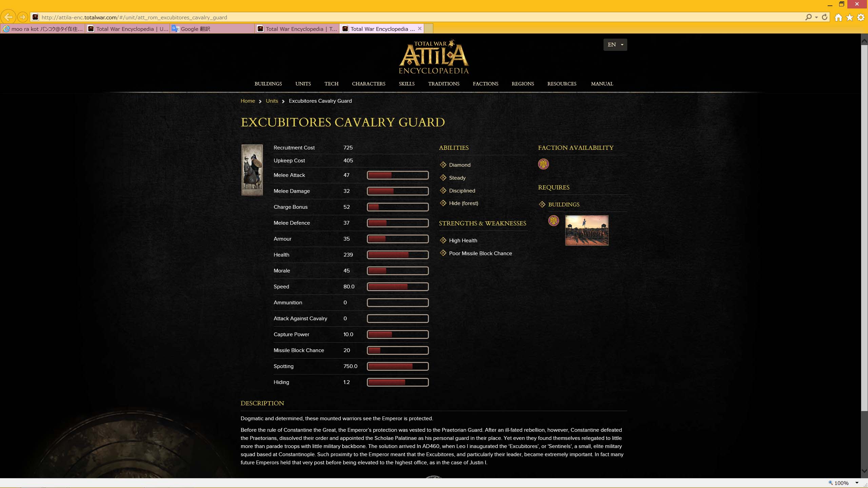Image resolution: width=868 pixels, height=488 pixels.
Task: Switch to Total War Encyclopedia | U... tab
Action: (x=127, y=29)
